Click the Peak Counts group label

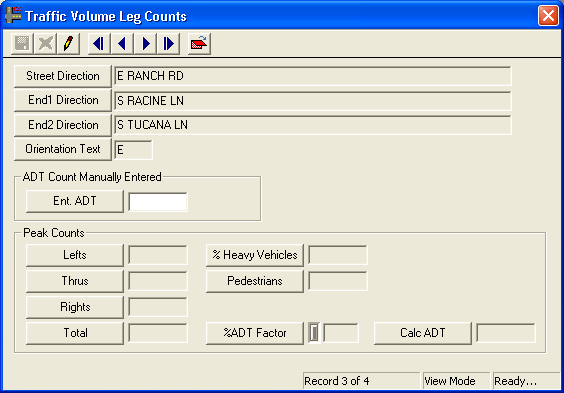(54, 233)
